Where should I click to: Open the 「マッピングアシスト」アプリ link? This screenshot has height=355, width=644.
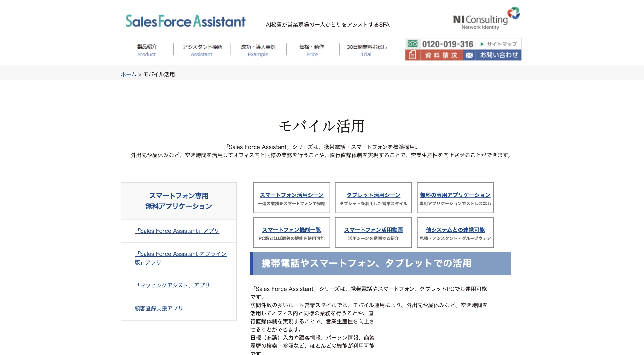[172, 285]
